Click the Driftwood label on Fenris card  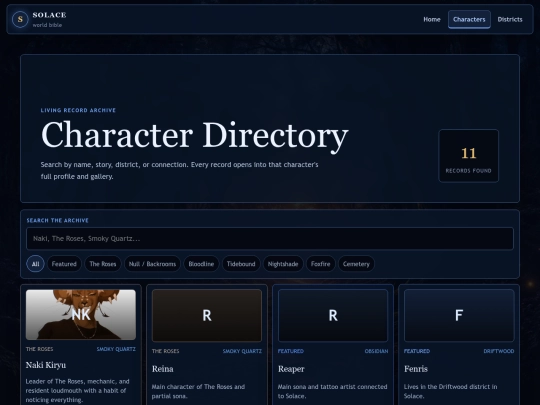point(499,351)
